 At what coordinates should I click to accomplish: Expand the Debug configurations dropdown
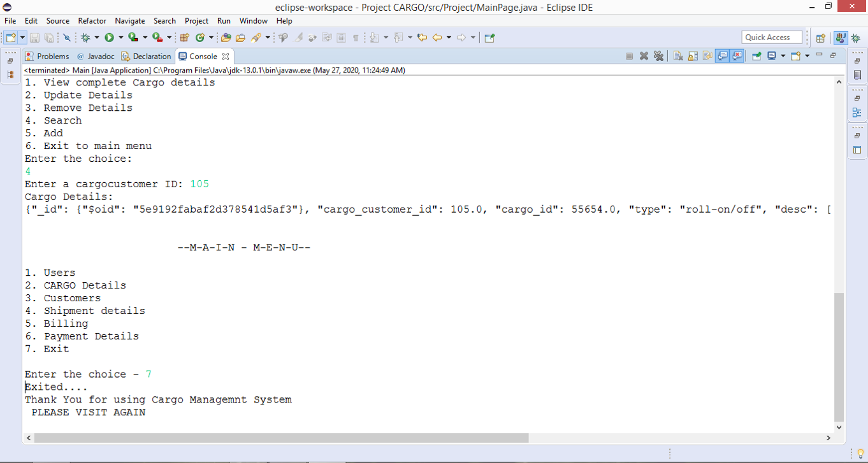click(x=97, y=38)
